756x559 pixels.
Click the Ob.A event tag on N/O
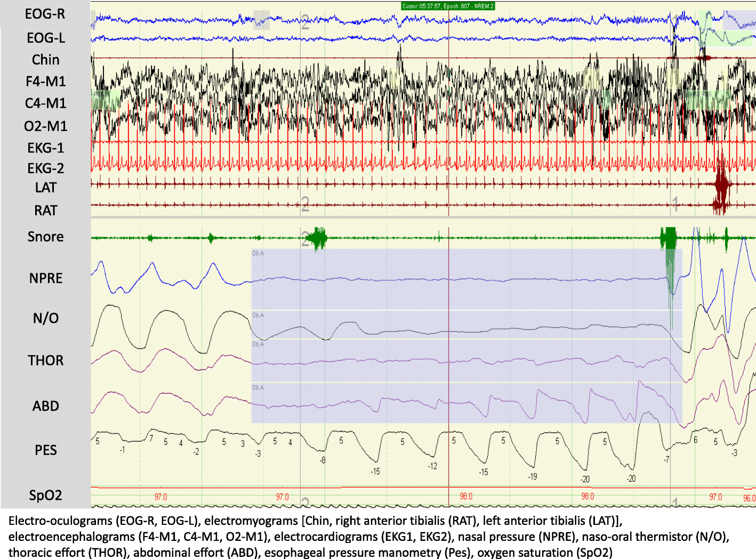coord(258,315)
